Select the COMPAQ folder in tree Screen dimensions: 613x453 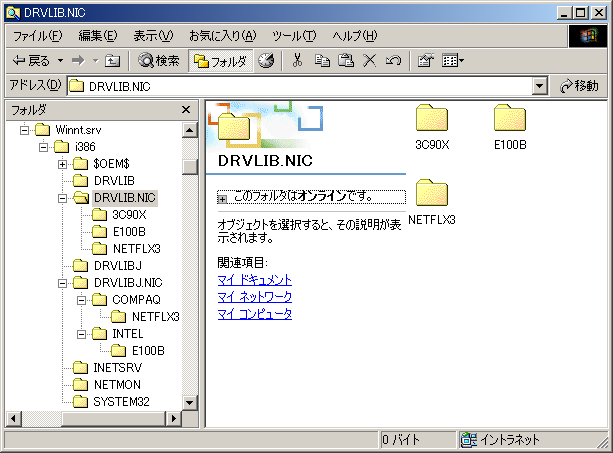point(136,300)
